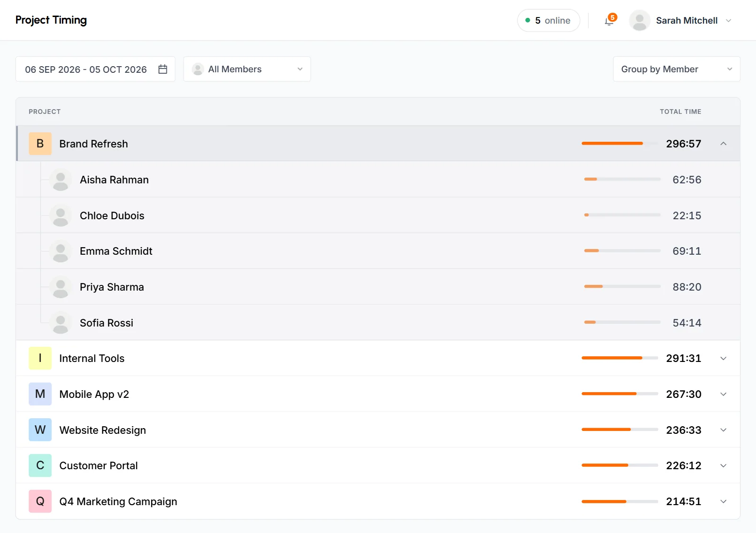Click the Website Redesign project name
The width and height of the screenshot is (756, 533).
click(x=103, y=430)
